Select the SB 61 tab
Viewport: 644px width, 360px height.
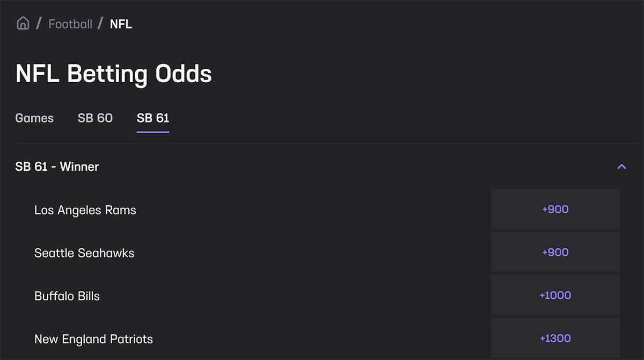pos(152,118)
